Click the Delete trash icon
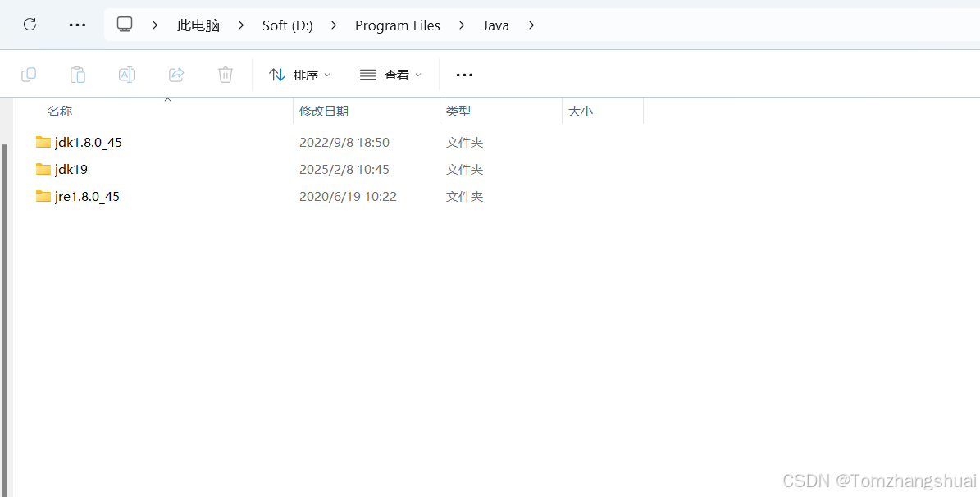 pyautogui.click(x=226, y=74)
